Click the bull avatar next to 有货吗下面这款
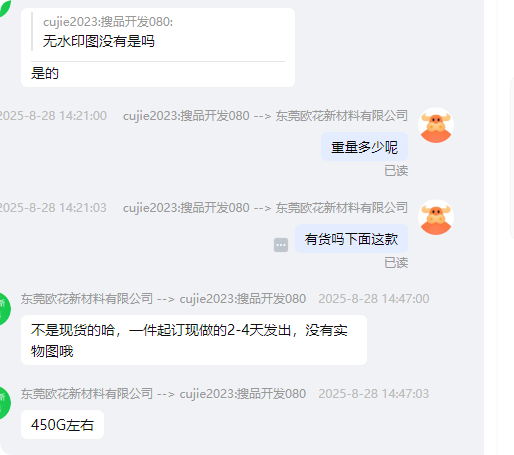Viewport: 514px width, 455px height. pyautogui.click(x=436, y=217)
